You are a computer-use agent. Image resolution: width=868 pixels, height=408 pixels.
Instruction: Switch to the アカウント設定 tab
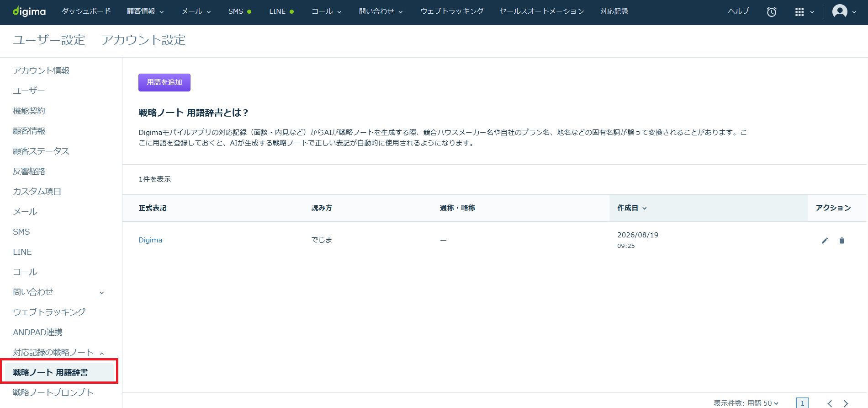(x=143, y=40)
